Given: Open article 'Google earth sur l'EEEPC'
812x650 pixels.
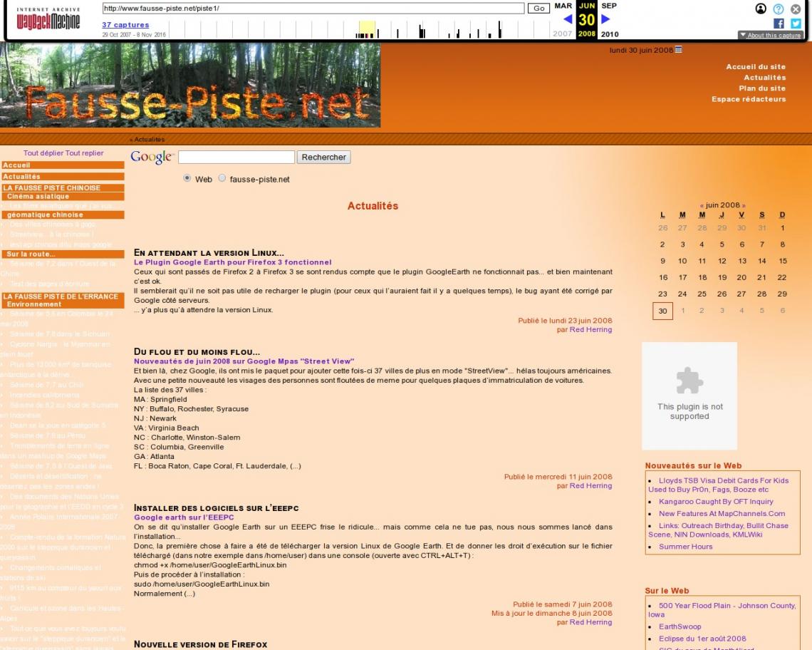Looking at the screenshot, I should (x=184, y=517).
